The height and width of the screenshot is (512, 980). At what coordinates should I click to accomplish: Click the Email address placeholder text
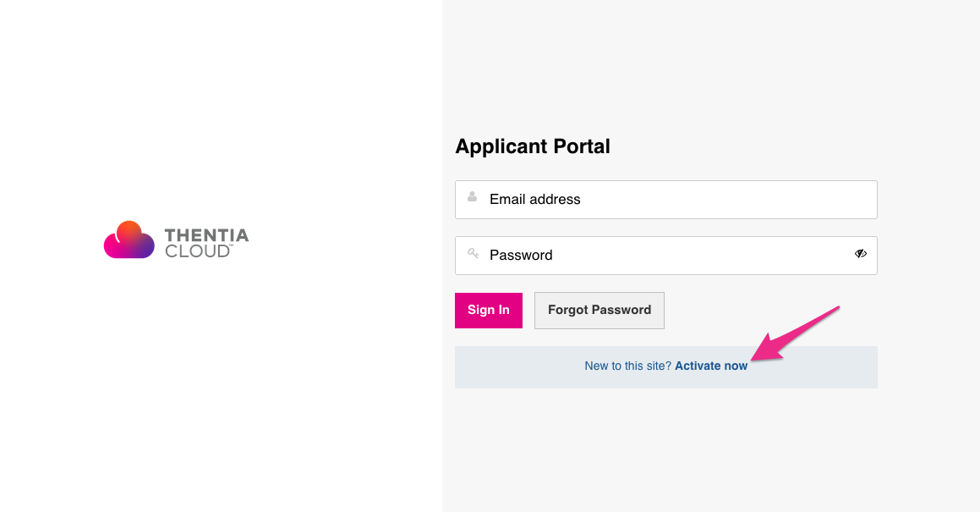tap(535, 199)
